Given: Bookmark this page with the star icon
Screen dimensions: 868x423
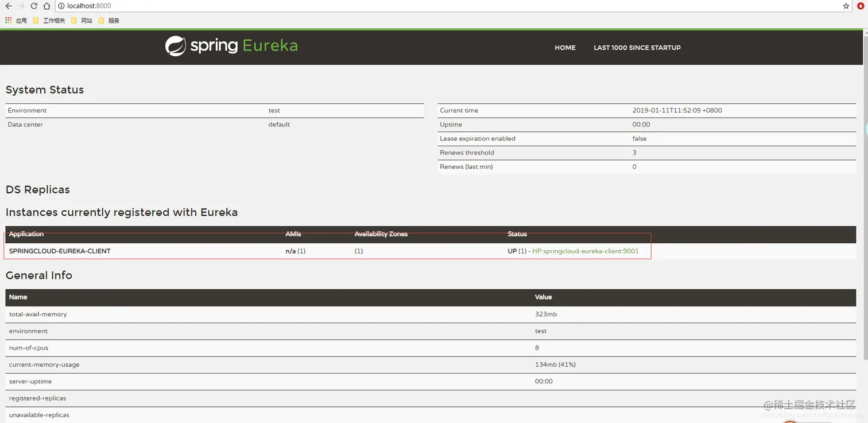Looking at the screenshot, I should [x=846, y=6].
